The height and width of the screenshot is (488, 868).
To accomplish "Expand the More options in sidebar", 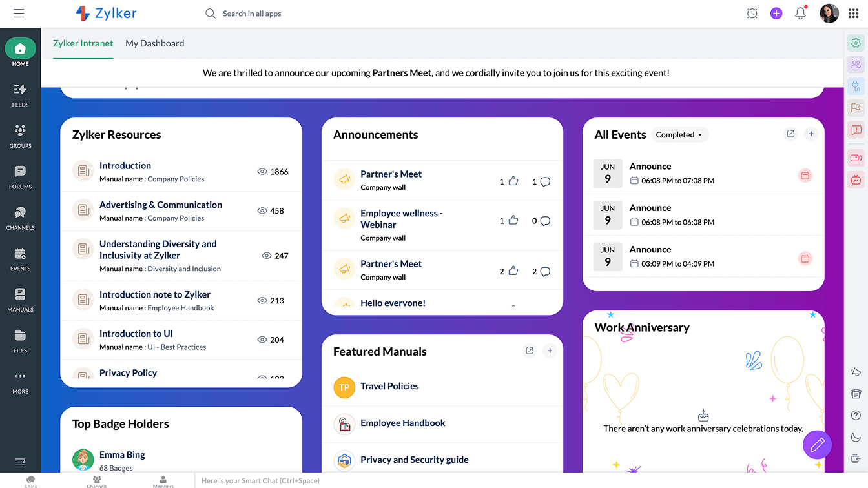I will [x=20, y=381].
